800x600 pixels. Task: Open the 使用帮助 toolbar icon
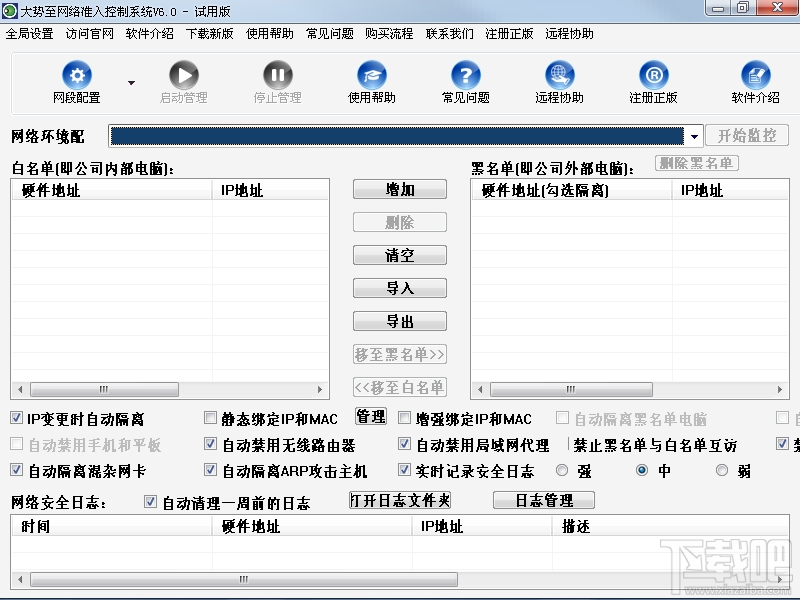pos(371,75)
